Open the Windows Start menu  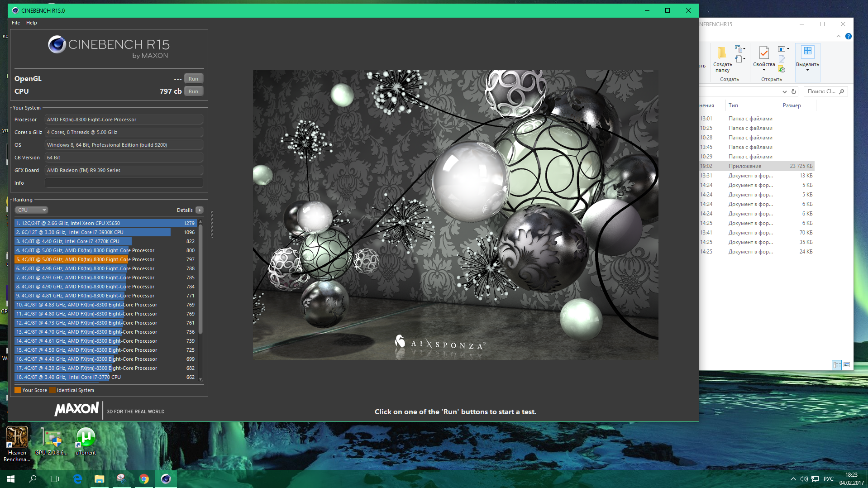tap(11, 479)
